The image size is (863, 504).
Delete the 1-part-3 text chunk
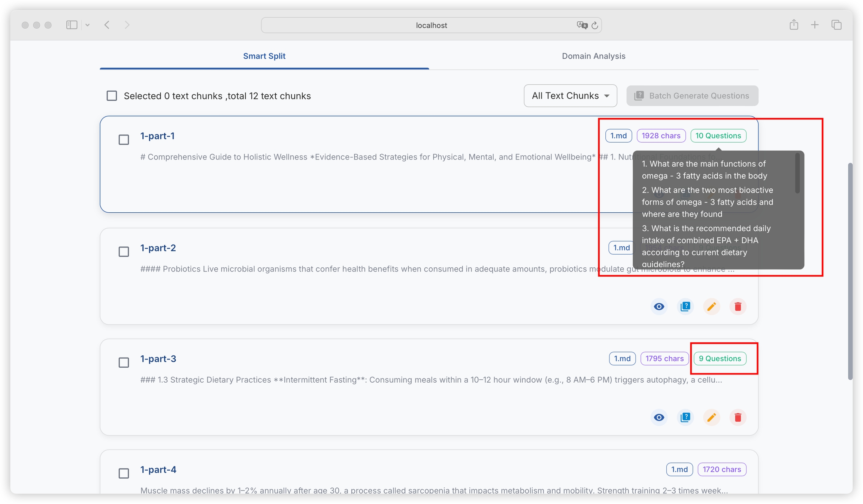[x=738, y=418]
